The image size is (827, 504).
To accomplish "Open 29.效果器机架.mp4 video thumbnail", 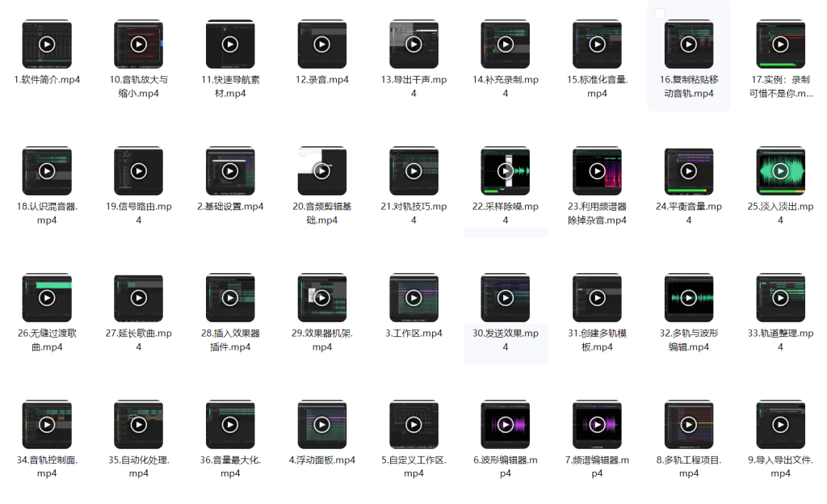I will 321,298.
